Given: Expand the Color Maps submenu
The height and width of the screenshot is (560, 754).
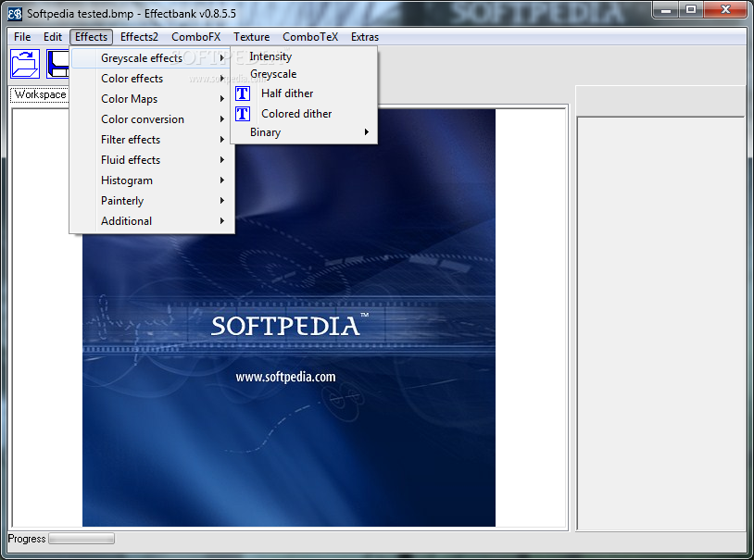Looking at the screenshot, I should pos(152,98).
